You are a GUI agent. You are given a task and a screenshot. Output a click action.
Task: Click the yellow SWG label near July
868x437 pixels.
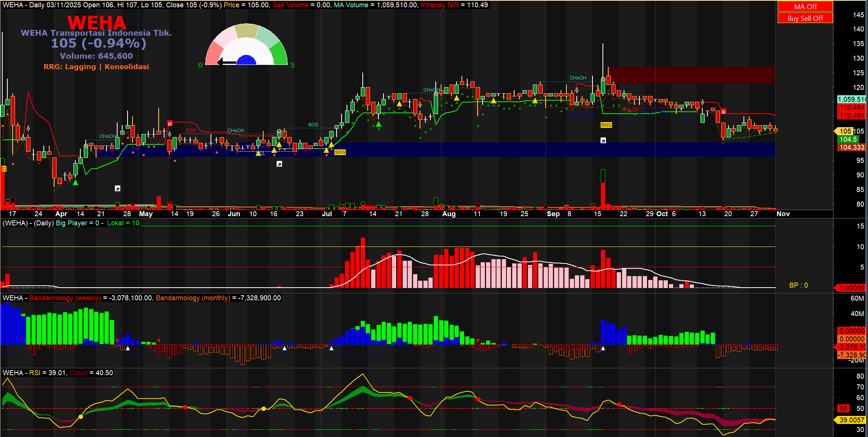[340, 152]
